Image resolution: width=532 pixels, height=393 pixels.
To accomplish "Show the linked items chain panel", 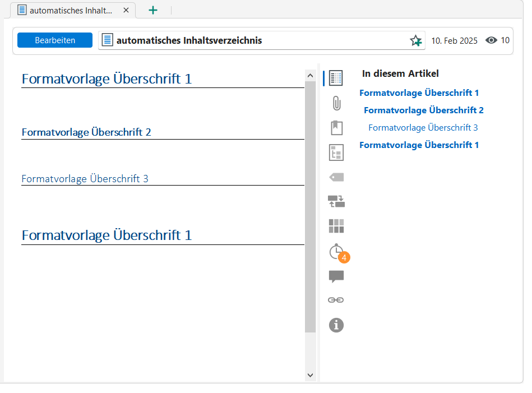I will 336,300.
